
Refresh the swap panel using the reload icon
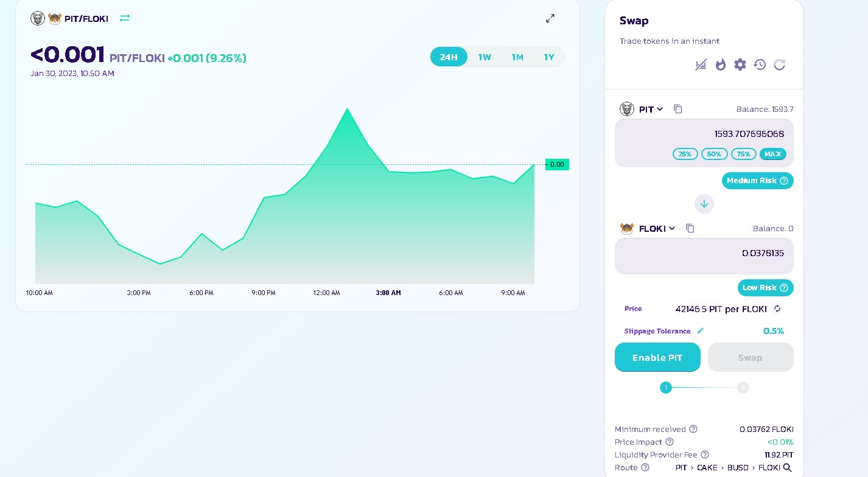click(780, 64)
